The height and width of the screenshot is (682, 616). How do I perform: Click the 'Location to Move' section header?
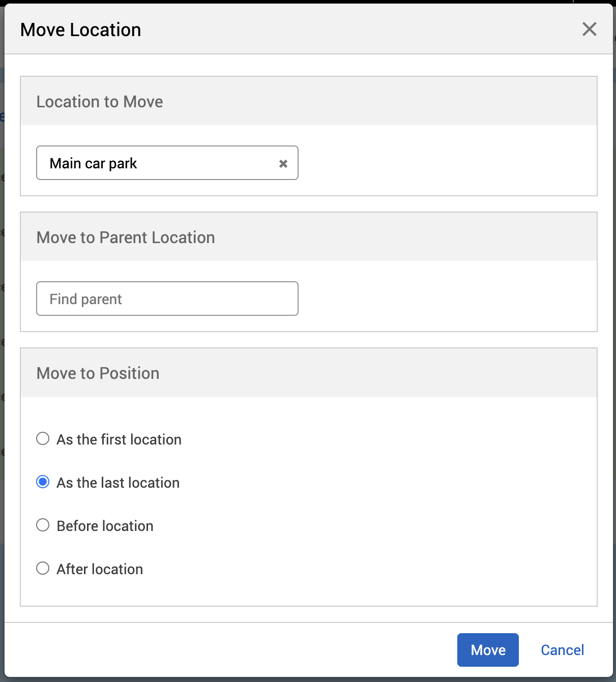(100, 102)
